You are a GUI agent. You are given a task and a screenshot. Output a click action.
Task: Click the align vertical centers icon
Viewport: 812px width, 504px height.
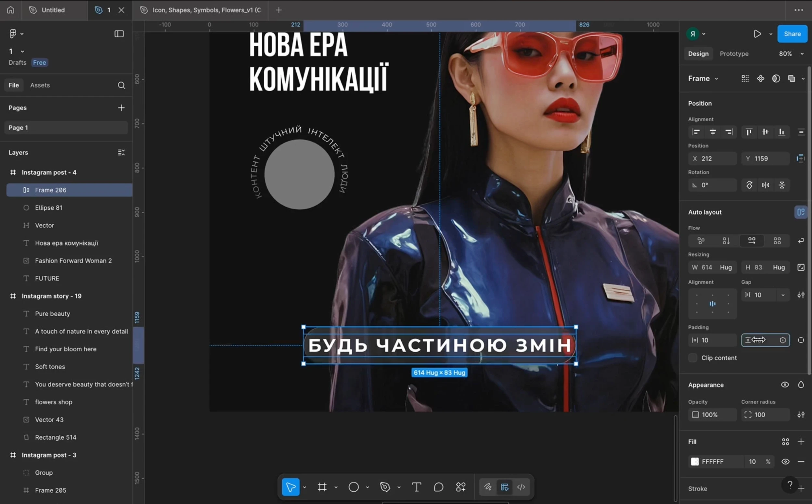pyautogui.click(x=765, y=132)
